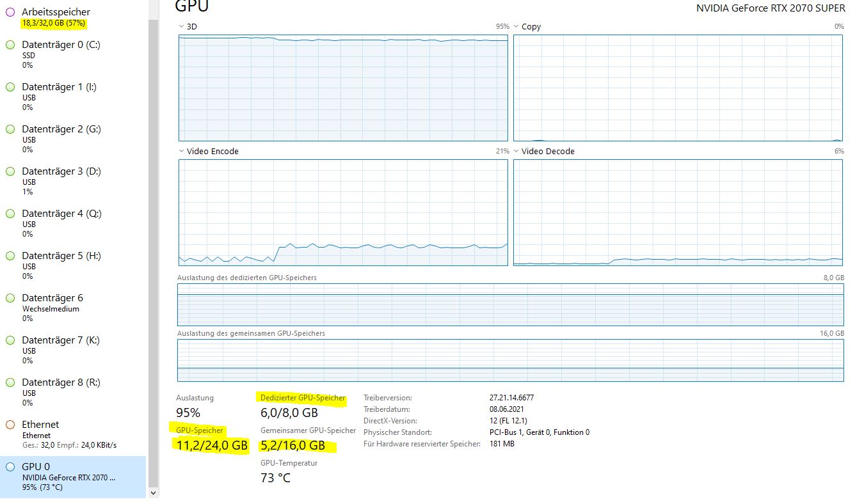Open the 3D engine selection dropdown
The image size is (855, 504).
[x=181, y=27]
